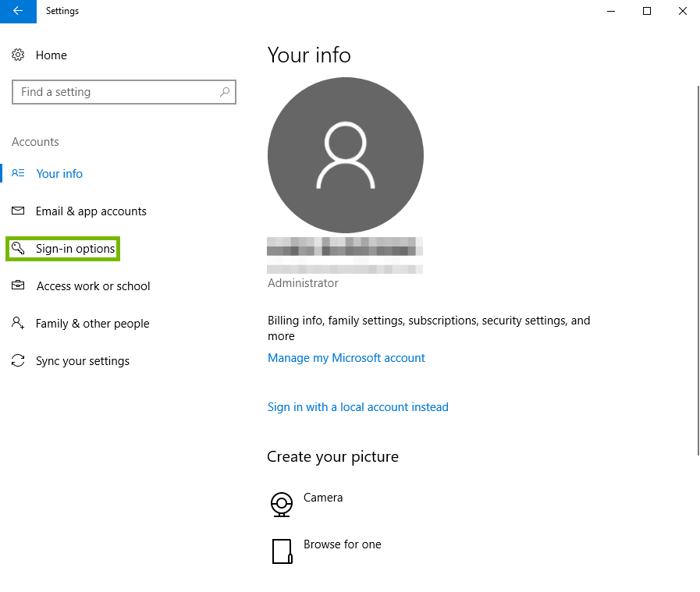Click the Email & app accounts envelope icon
The height and width of the screenshot is (592, 700).
pyautogui.click(x=18, y=211)
